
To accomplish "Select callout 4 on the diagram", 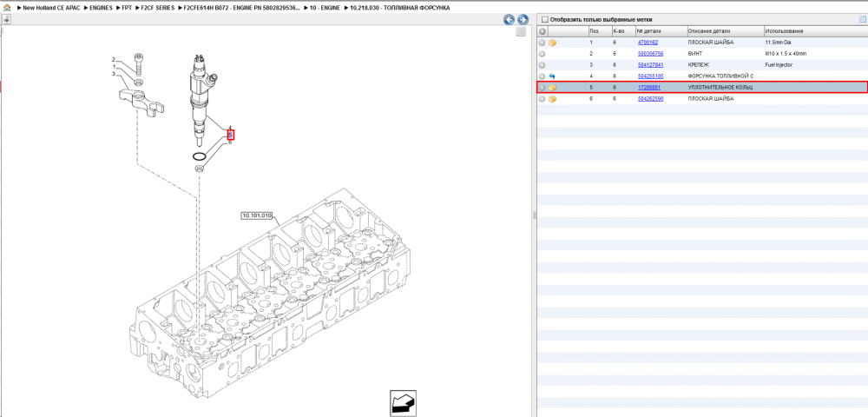I will (230, 128).
